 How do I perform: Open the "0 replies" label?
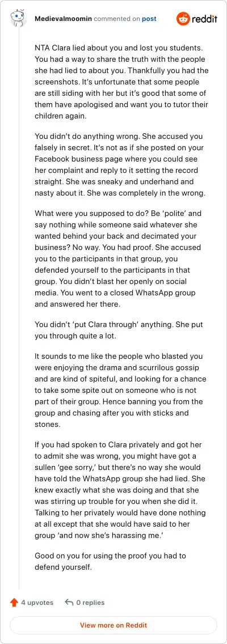point(90,603)
